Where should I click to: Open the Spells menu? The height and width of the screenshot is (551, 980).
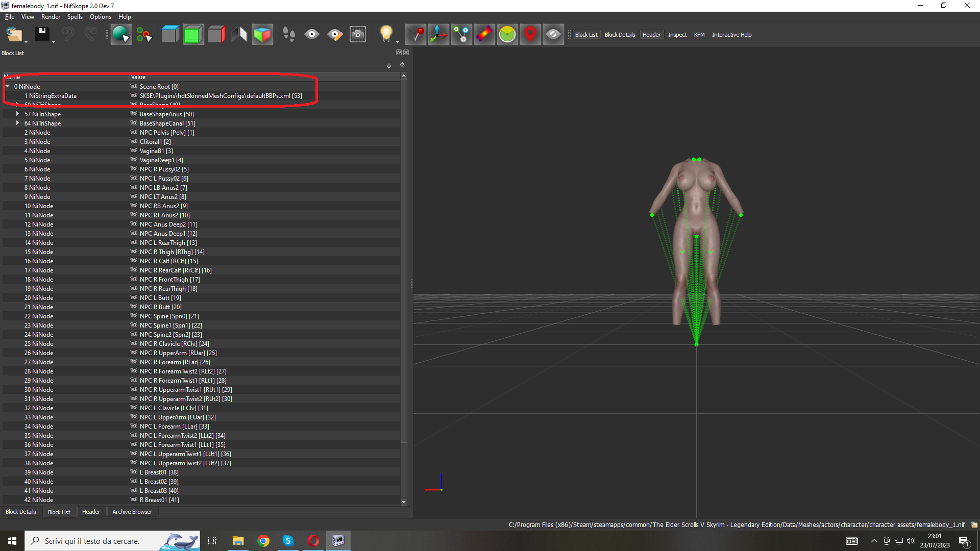pos(75,17)
